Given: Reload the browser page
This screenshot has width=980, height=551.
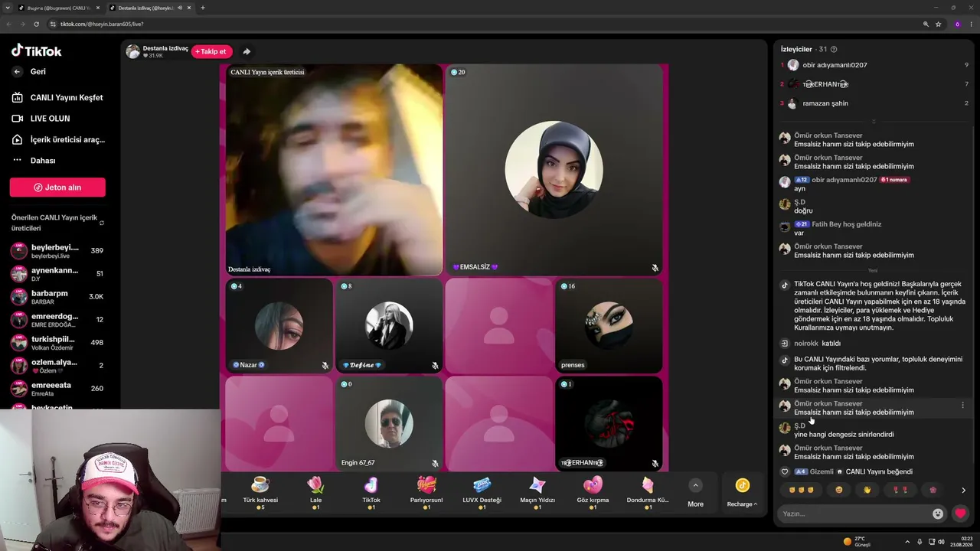Looking at the screenshot, I should (36, 24).
